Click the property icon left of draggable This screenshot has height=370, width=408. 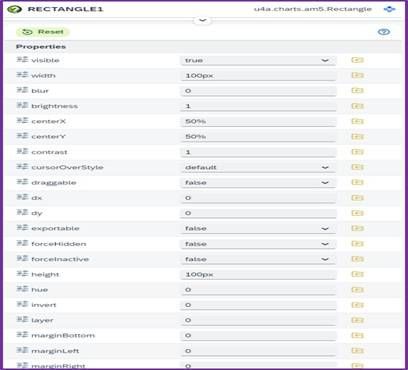coord(22,182)
